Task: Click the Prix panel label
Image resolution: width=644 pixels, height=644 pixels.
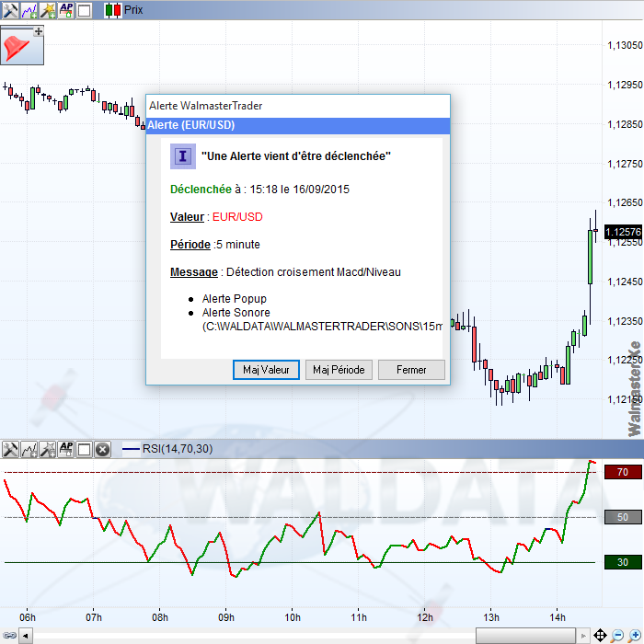Action: point(133,10)
